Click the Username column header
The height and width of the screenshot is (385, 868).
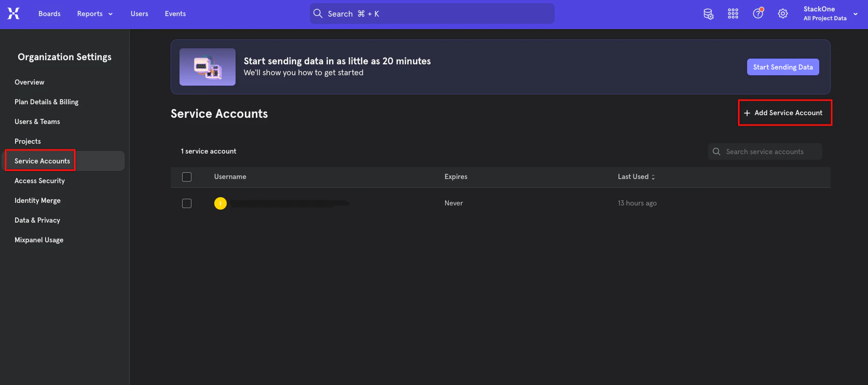click(x=230, y=177)
